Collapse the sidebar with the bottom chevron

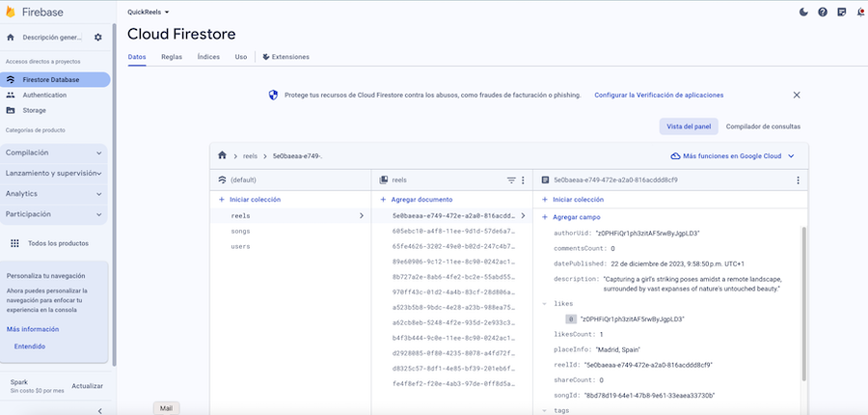pos(99,410)
